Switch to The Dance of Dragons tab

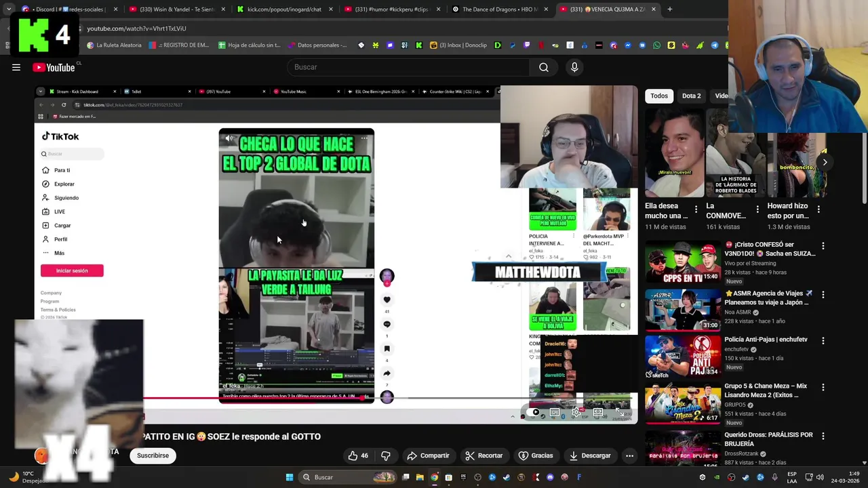500,9
